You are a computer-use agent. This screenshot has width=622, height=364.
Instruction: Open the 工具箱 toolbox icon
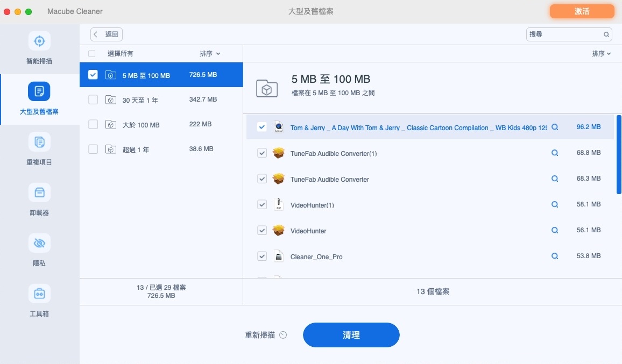pos(39,294)
